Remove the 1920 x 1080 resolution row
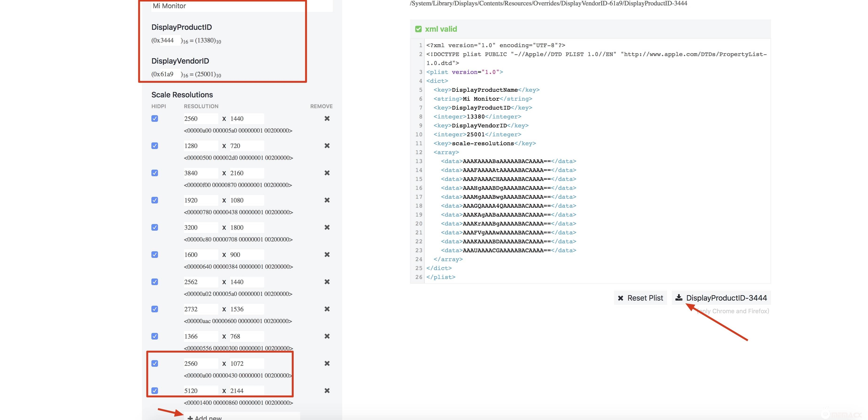868x420 pixels. tap(326, 200)
